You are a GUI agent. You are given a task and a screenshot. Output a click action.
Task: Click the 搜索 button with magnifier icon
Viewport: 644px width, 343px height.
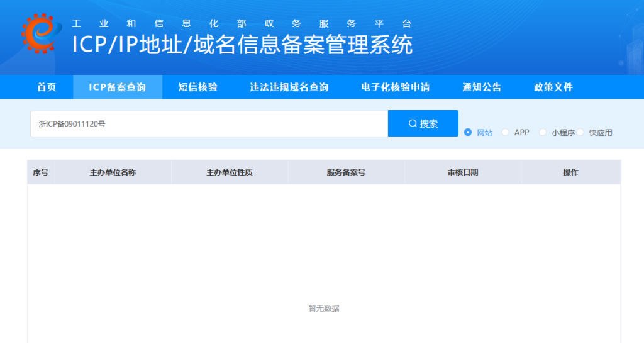click(423, 123)
